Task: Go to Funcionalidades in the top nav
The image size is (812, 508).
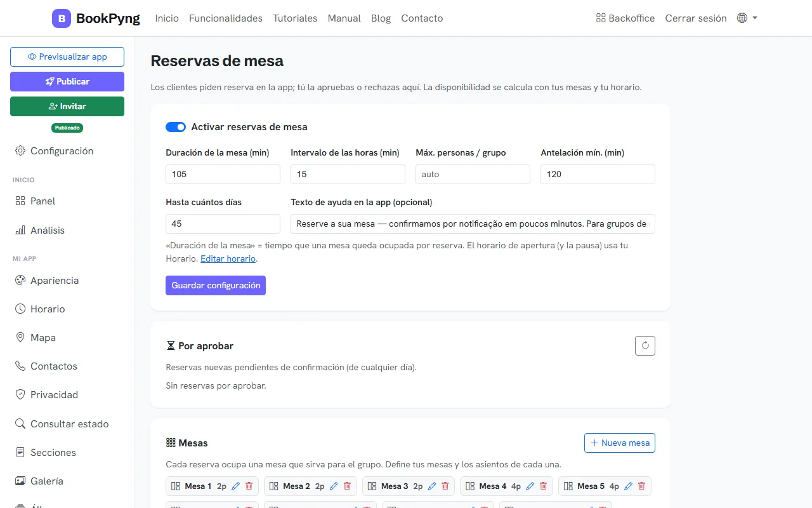Action: click(226, 18)
